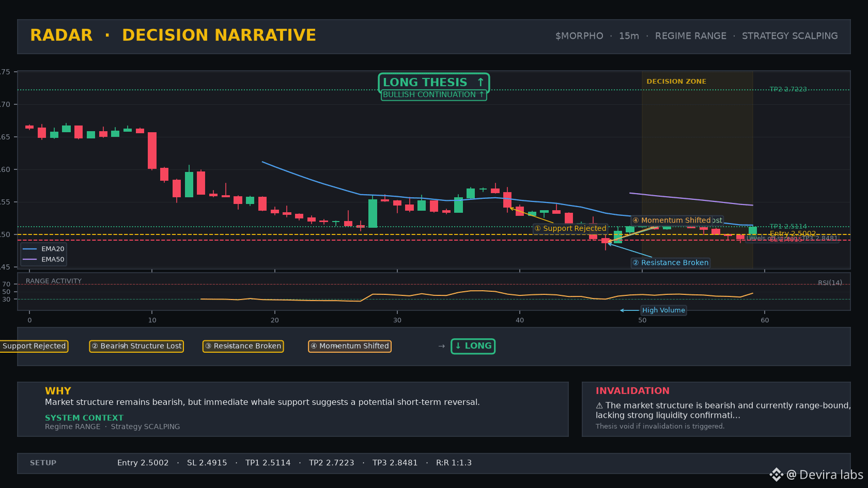Click the RSI(14) label
This screenshot has height=488, width=868.
point(830,283)
